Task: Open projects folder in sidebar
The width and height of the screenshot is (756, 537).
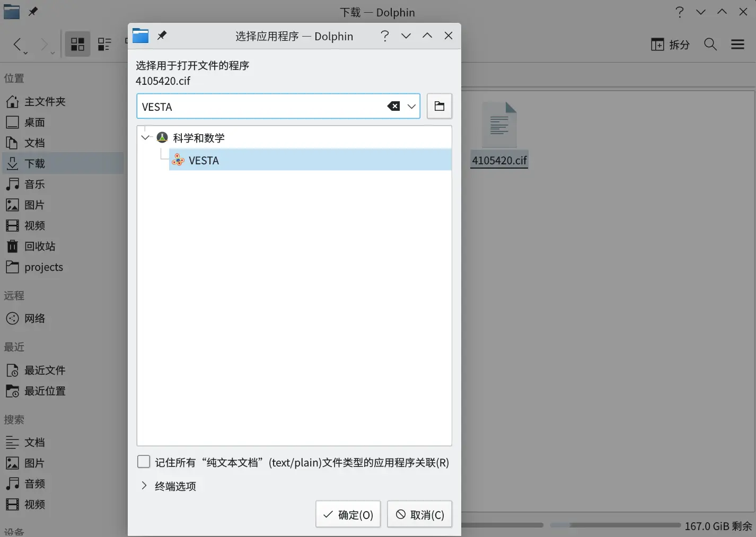Action: 61,267
